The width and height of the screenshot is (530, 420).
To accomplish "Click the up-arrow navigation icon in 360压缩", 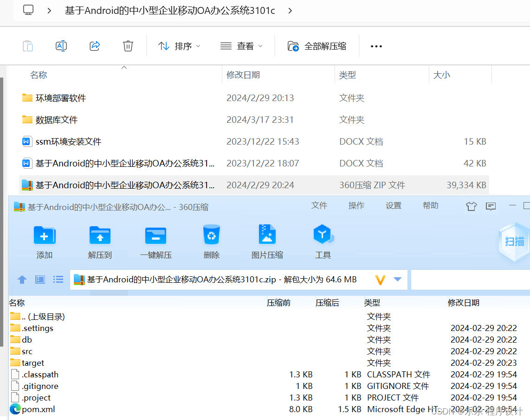I will 22,279.
